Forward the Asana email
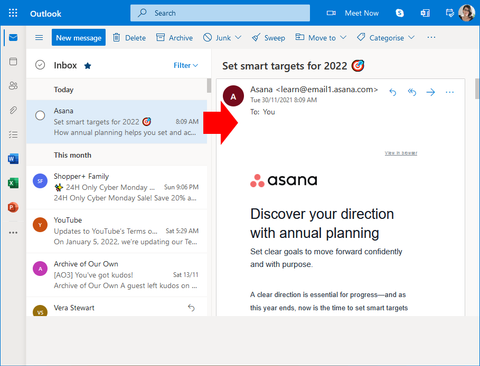Image resolution: width=480 pixels, height=366 pixels. (x=431, y=92)
